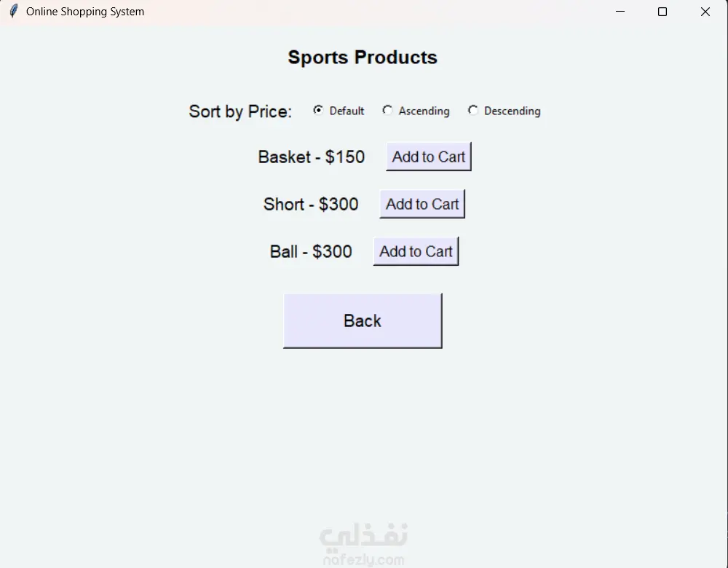The image size is (728, 568).
Task: Choose the Descending price sort option
Action: tap(473, 110)
